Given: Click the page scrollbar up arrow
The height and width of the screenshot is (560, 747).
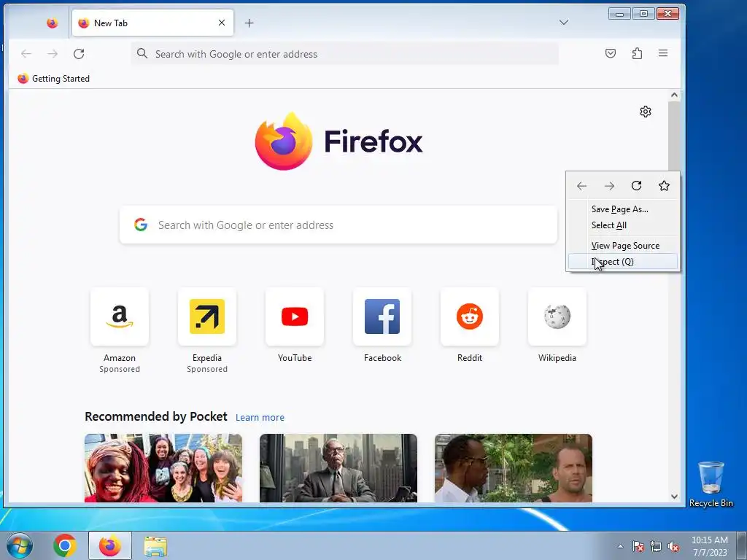Looking at the screenshot, I should coord(674,96).
